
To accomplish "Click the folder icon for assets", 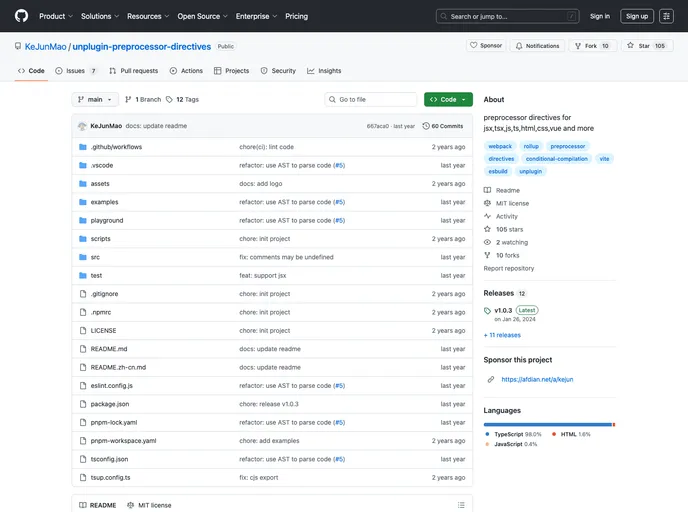I will click(x=82, y=184).
